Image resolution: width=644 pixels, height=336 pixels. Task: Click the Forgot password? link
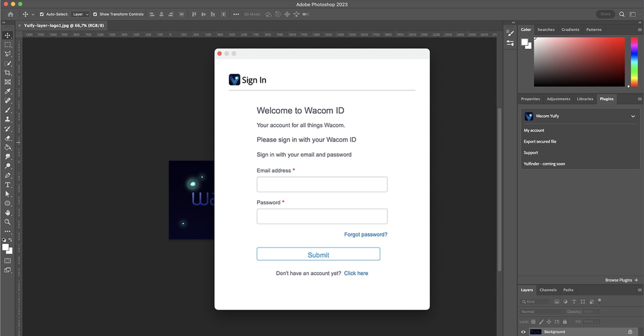[x=366, y=235]
